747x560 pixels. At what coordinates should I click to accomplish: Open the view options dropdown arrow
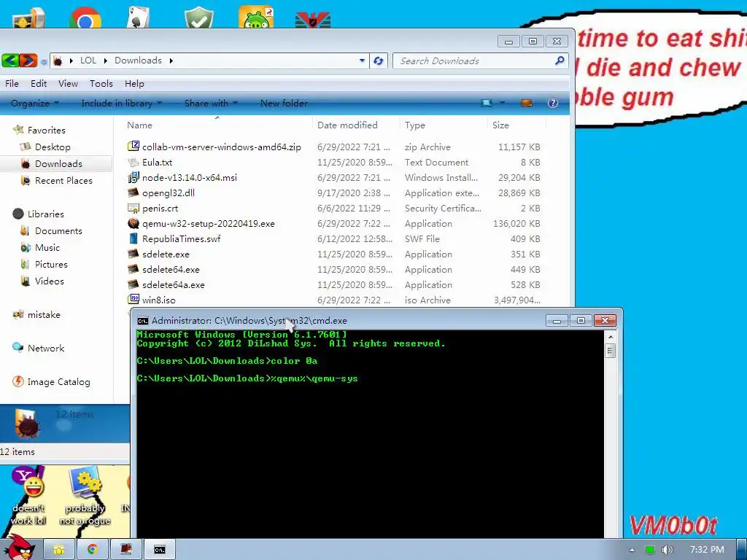(502, 103)
